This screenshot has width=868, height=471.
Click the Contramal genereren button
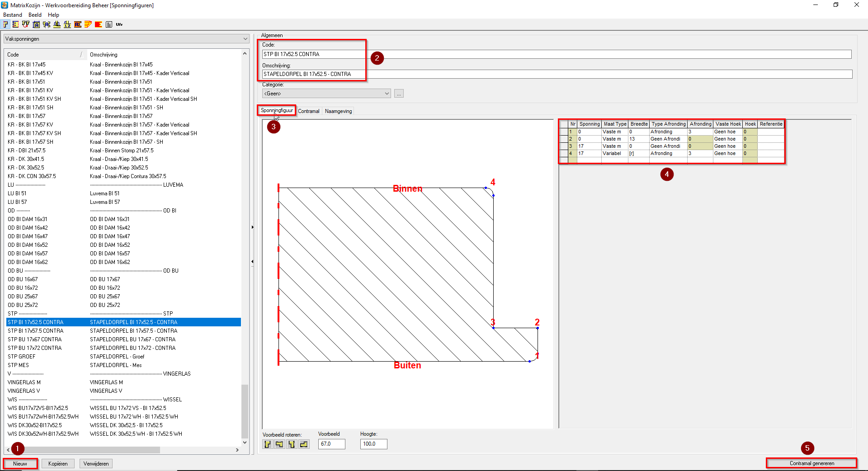(x=811, y=463)
